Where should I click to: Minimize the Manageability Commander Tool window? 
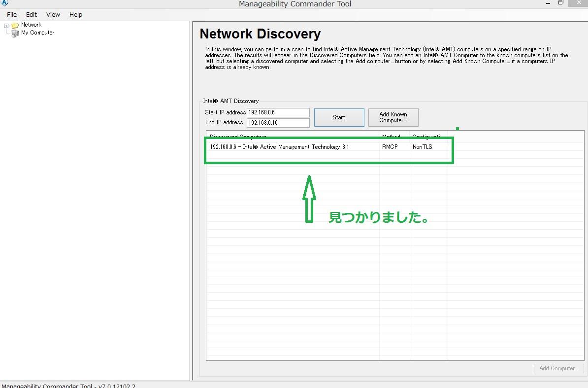548,3
